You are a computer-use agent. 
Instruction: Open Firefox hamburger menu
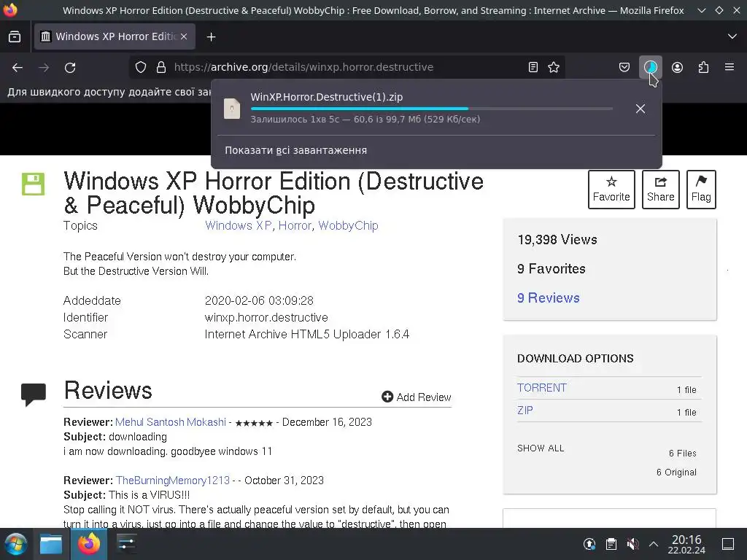pos(729,67)
